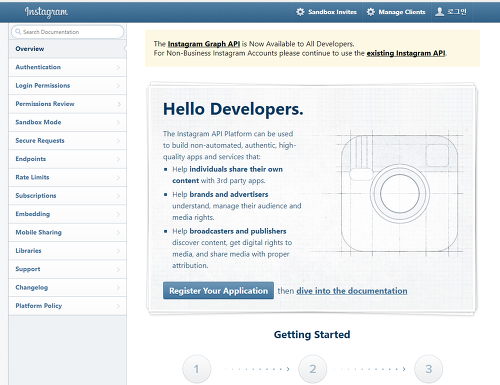Go to the Permissions Review page
Screen dimensions: 500x385
coord(67,104)
